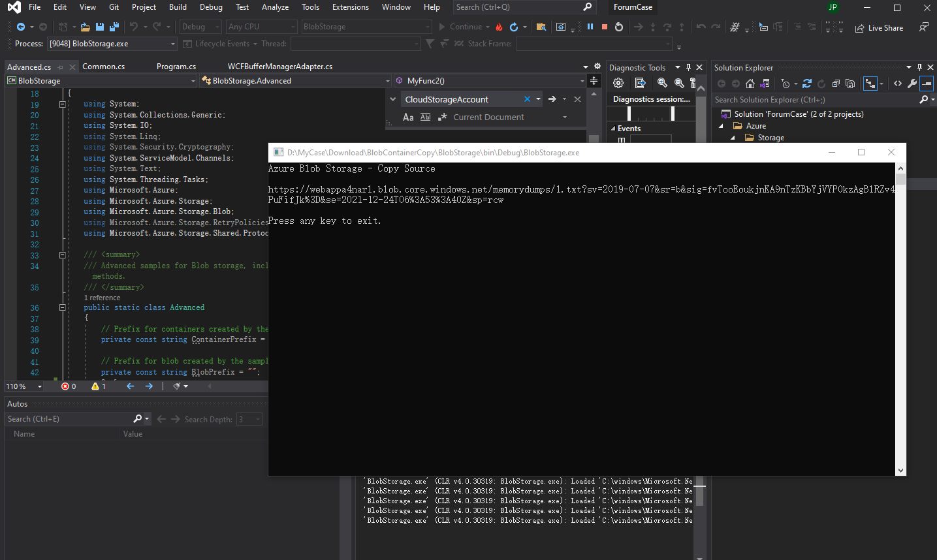Open Live Share
The height and width of the screenshot is (560, 937).
point(880,28)
